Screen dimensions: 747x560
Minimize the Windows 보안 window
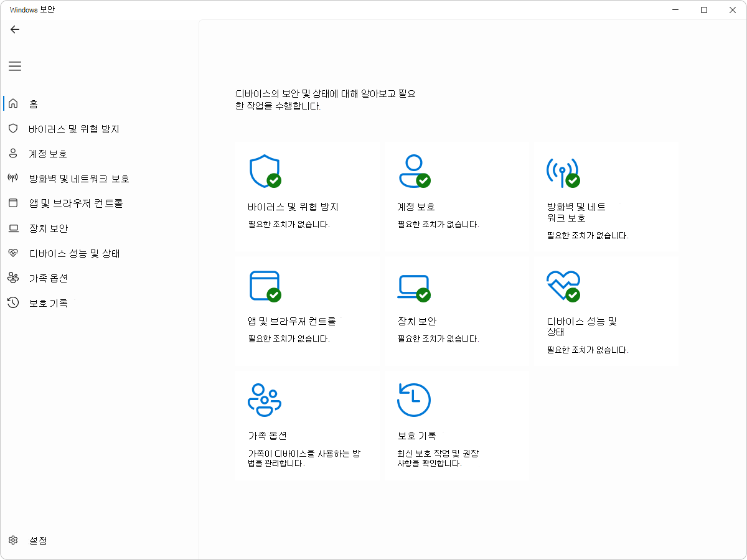coord(675,10)
